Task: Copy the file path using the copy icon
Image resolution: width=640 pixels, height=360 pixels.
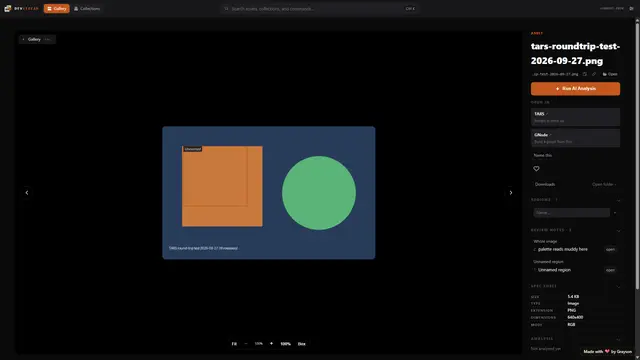Action: pyautogui.click(x=584, y=74)
